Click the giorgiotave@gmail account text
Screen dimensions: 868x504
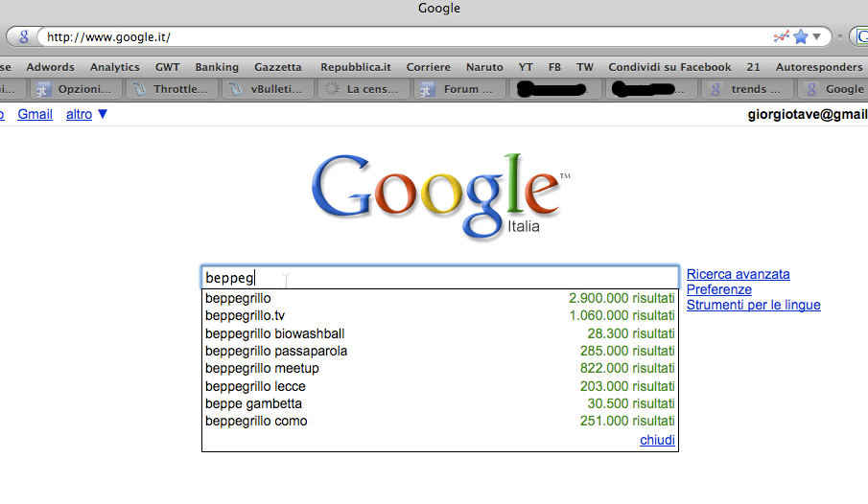tap(808, 115)
